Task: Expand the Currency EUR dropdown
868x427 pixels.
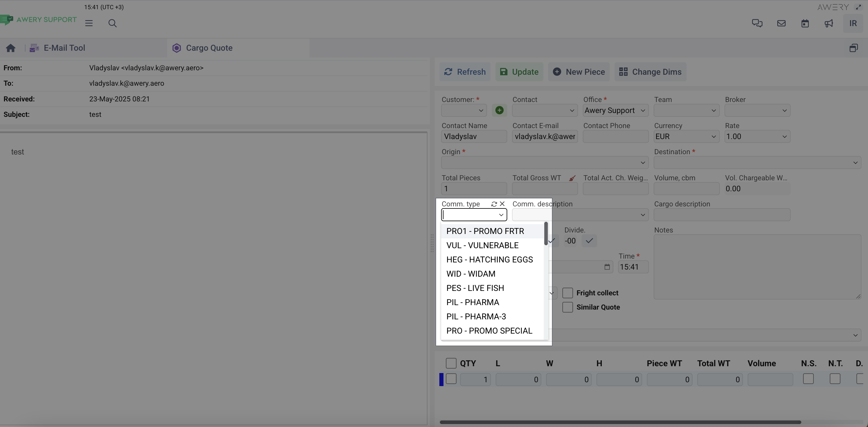Action: tap(686, 136)
